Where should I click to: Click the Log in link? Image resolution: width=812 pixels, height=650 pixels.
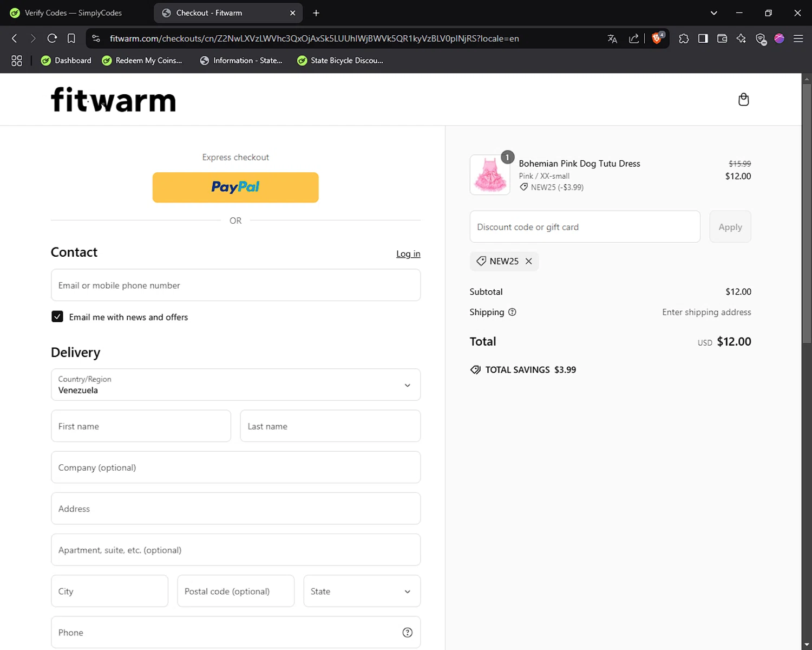tap(408, 253)
